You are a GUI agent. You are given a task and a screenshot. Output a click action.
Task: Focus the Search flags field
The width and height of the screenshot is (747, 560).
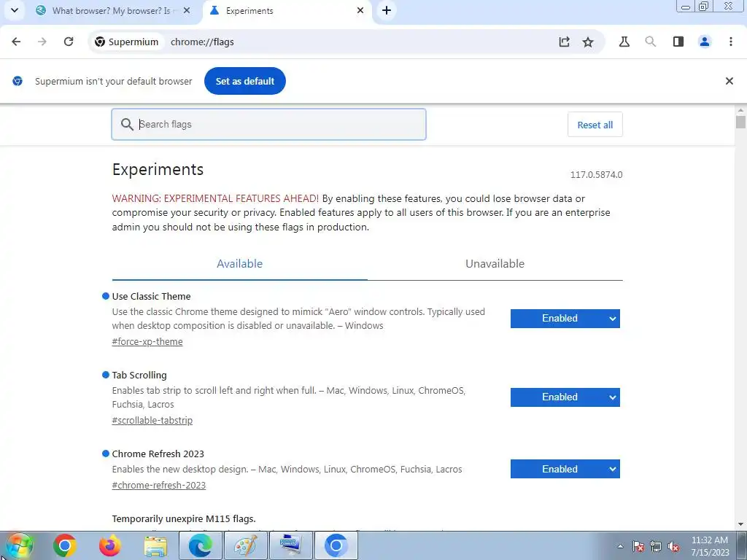[x=268, y=124]
